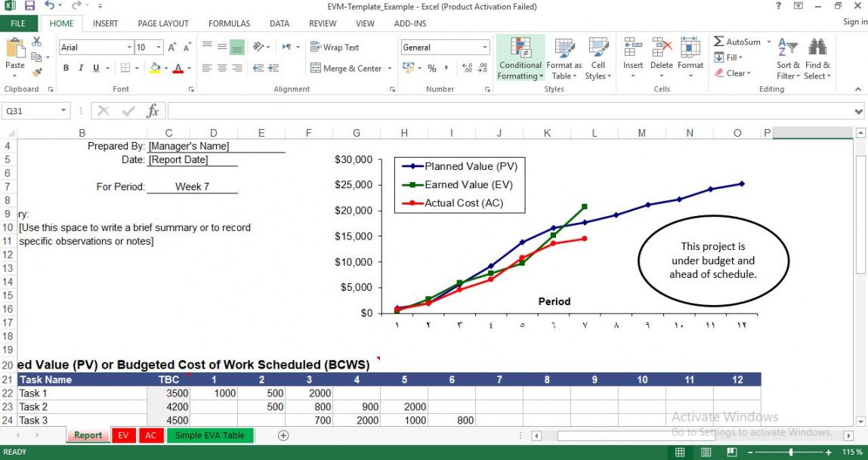Image resolution: width=868 pixels, height=460 pixels.
Task: Open Conditional Formatting menu
Action: coord(520,59)
